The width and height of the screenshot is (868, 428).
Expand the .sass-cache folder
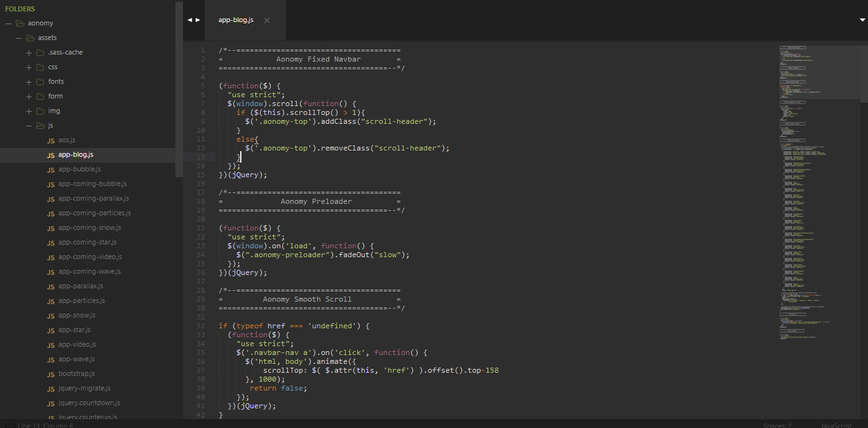pyautogui.click(x=29, y=53)
